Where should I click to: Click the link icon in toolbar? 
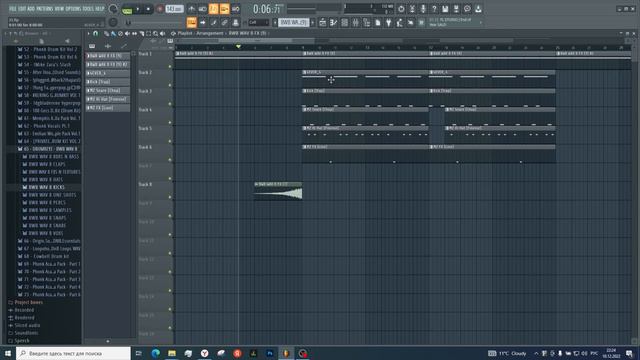pos(224,22)
